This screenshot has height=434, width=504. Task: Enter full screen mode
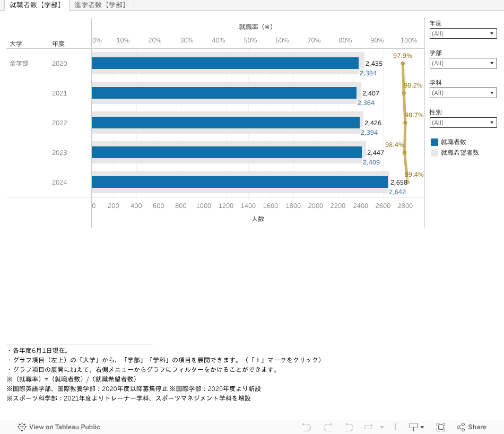point(440,427)
